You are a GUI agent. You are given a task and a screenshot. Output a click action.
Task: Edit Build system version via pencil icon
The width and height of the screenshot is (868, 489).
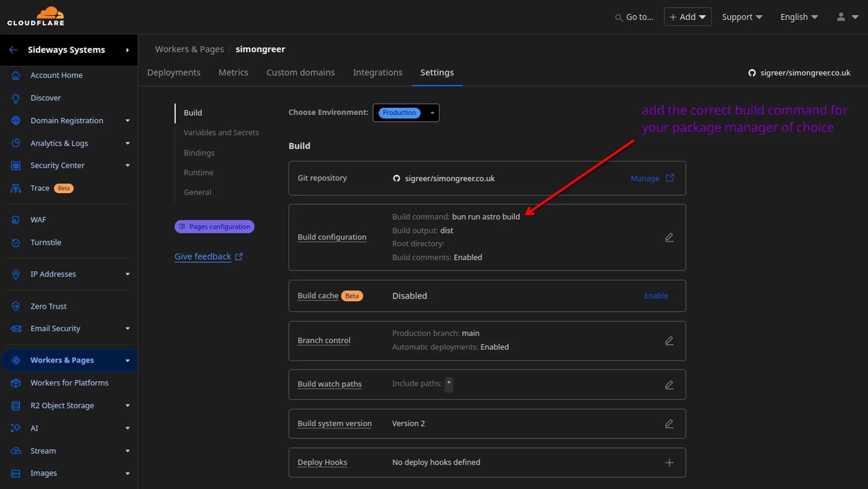[x=669, y=423]
